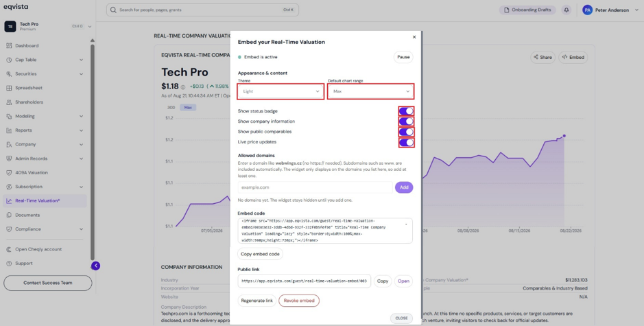Screen dimensions: 644x326
Task: Close the embed dialog with X
Action: point(414,37)
